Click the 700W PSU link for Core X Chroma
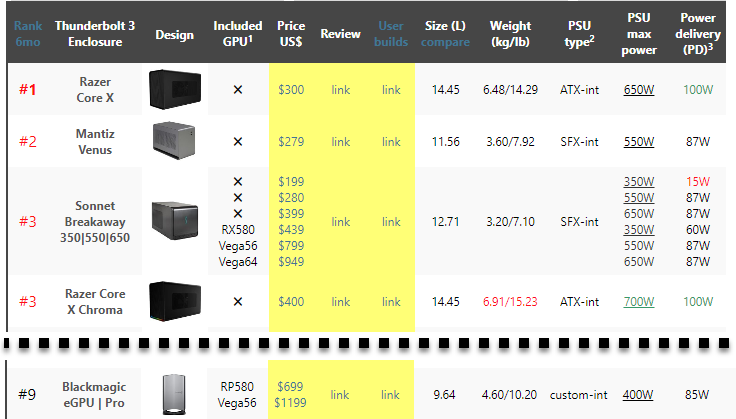The height and width of the screenshot is (419, 736). click(x=639, y=302)
